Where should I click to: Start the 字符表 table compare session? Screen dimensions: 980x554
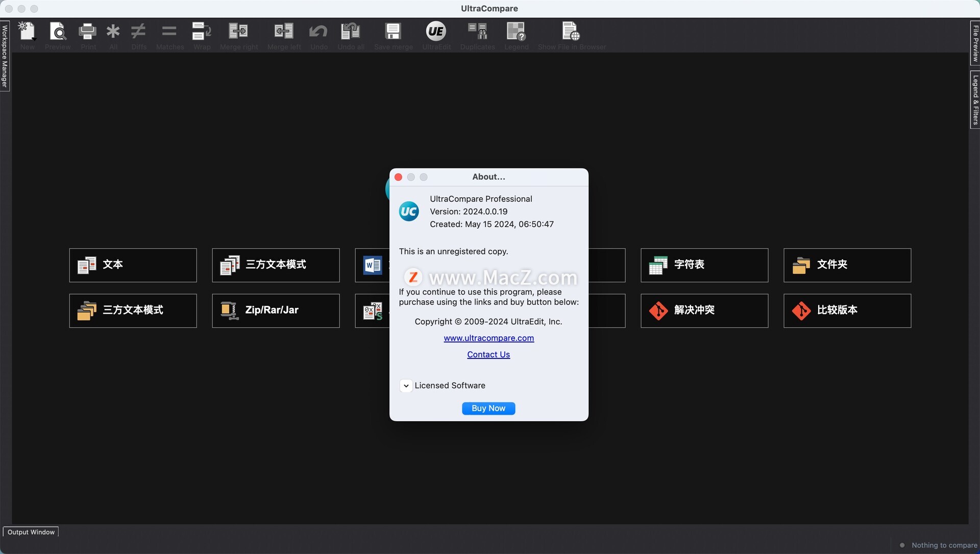tap(704, 265)
